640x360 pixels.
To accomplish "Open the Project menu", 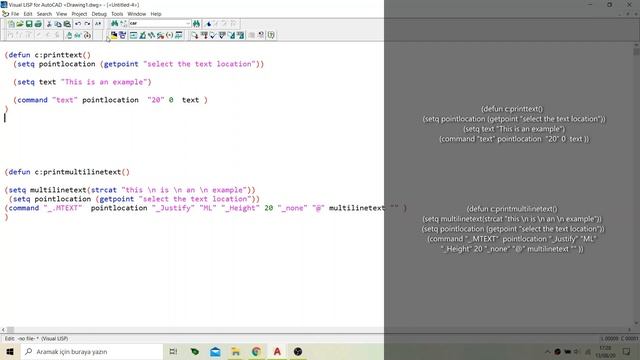I will (x=79, y=14).
